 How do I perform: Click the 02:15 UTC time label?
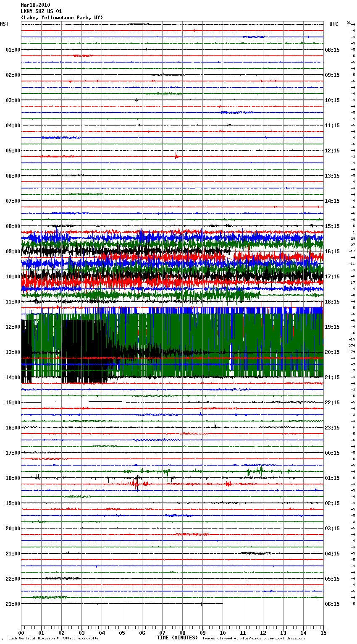pos(332,503)
